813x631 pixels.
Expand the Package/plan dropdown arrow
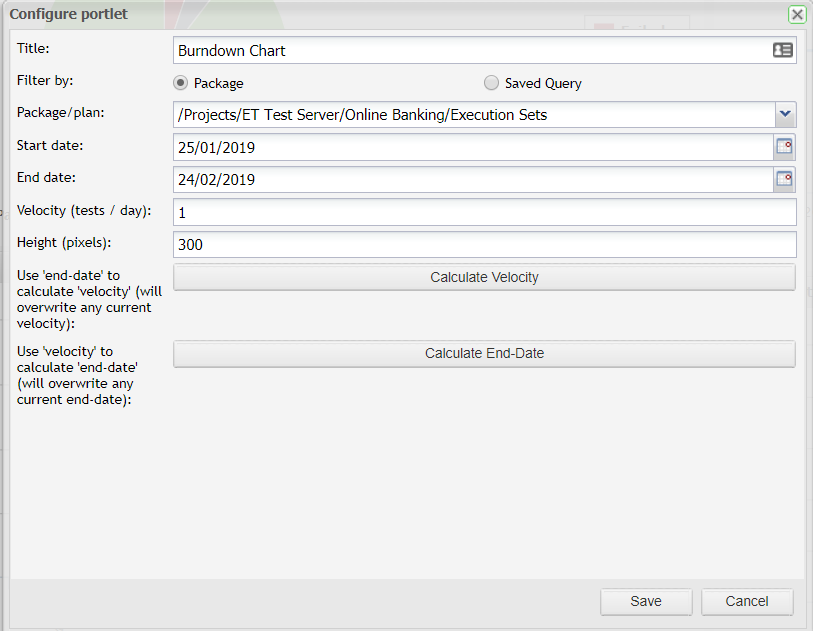tap(785, 115)
